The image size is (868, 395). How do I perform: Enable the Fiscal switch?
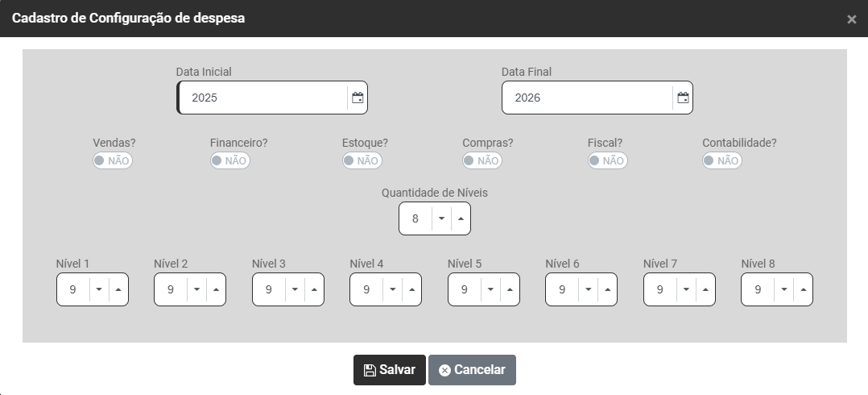point(607,160)
